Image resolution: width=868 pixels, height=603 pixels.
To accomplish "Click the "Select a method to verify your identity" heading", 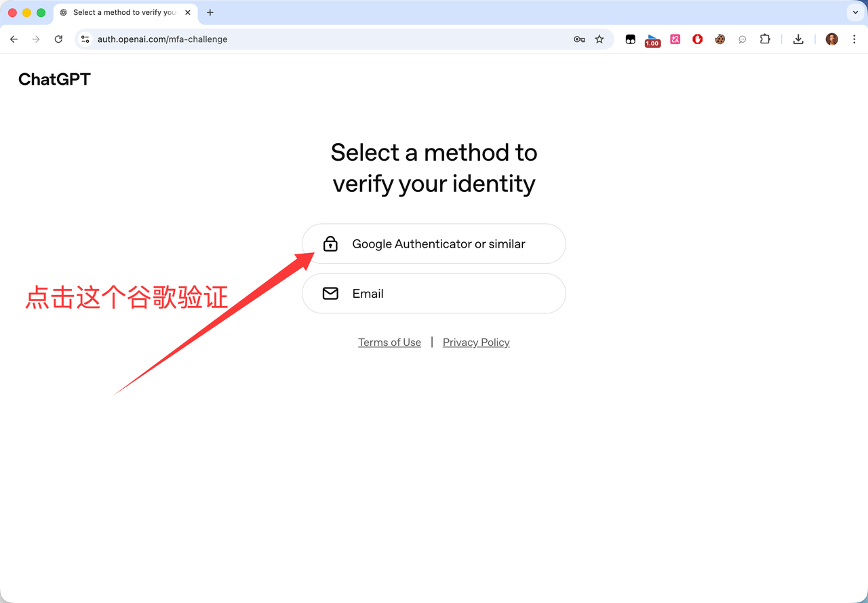I will (434, 168).
